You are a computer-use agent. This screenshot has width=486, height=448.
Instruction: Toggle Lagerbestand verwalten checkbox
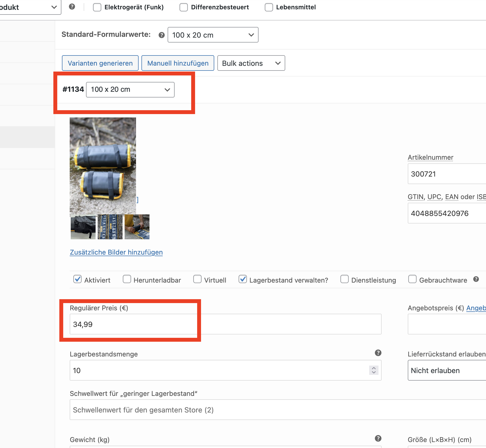click(242, 279)
